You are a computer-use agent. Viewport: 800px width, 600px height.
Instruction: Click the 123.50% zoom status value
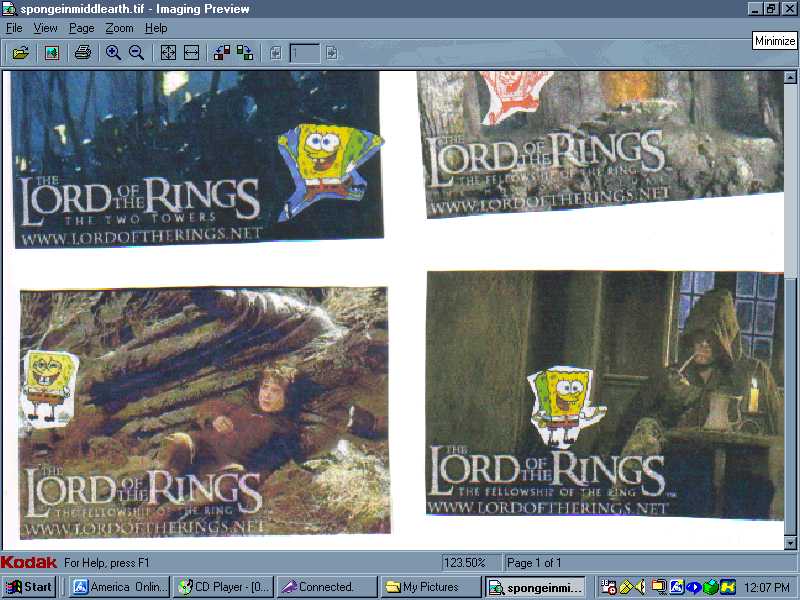(464, 563)
